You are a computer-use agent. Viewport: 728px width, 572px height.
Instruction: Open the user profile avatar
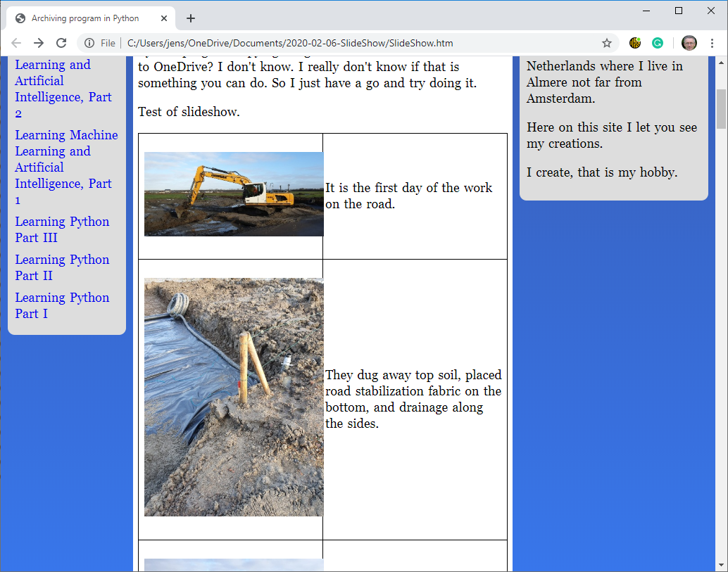[689, 43]
